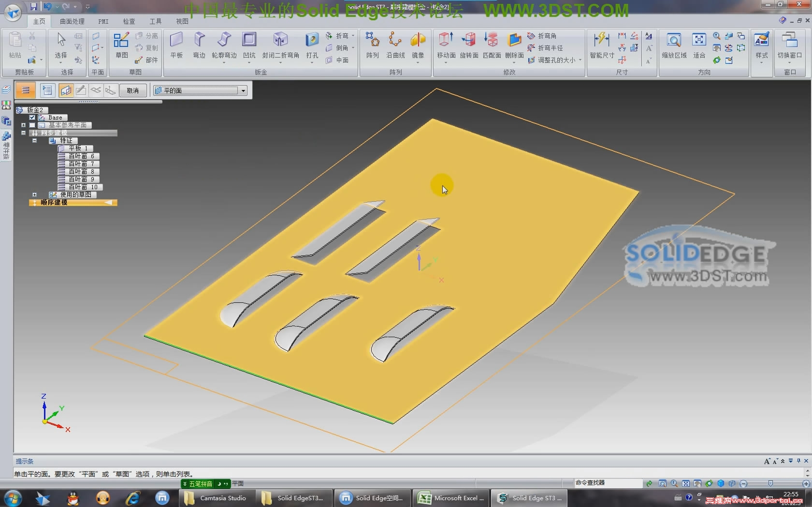Switch to Microsoft Excel in the taskbar
Viewport: 812px width, 507px height.
click(x=451, y=498)
